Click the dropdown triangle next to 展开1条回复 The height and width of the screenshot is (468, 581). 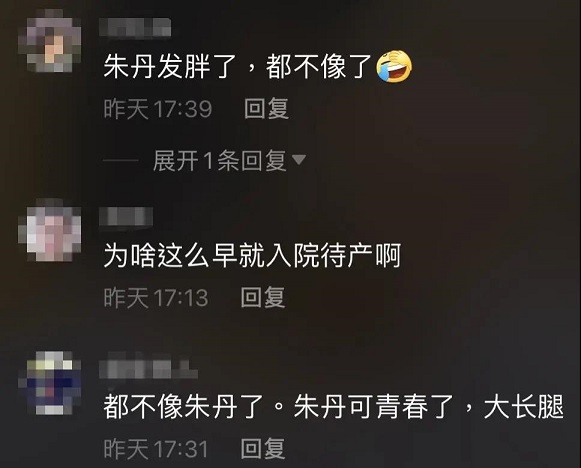coord(299,160)
